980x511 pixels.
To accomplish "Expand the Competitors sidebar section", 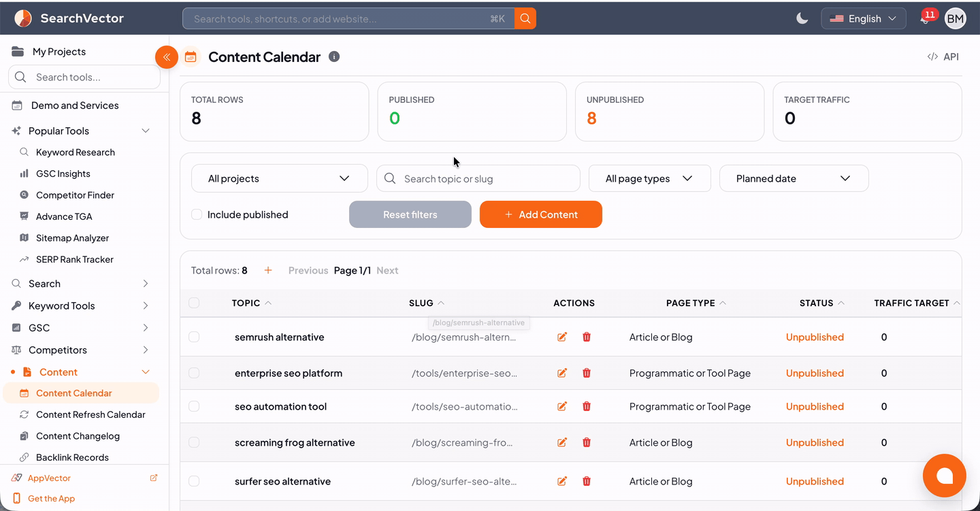I will point(81,350).
